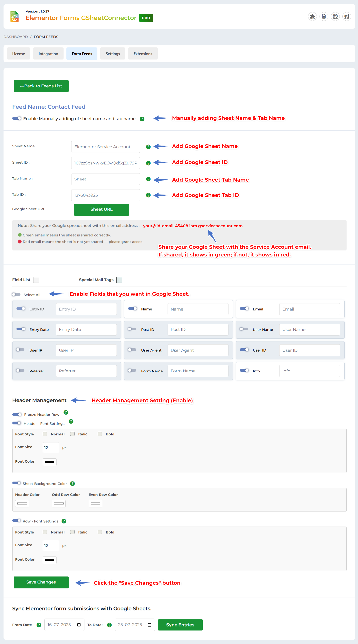Switch to the Integration tab
358x644 pixels.
click(x=48, y=54)
